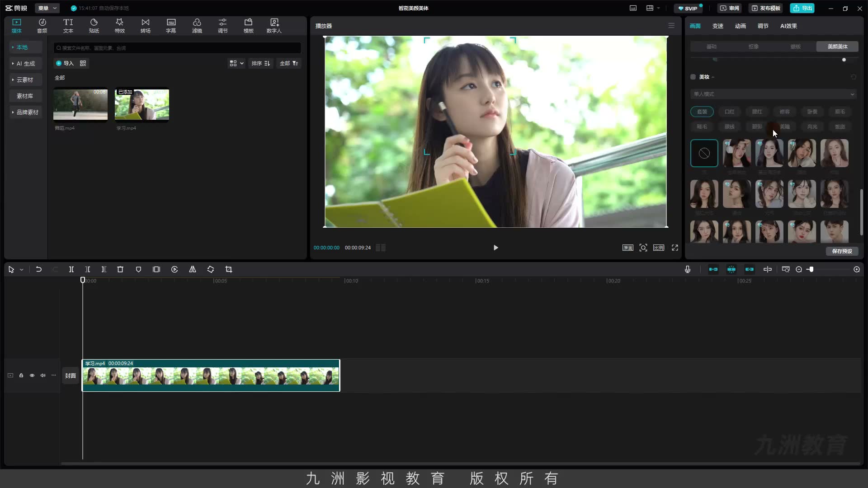Enable the 美妆 makeup checkbox

tap(693, 77)
